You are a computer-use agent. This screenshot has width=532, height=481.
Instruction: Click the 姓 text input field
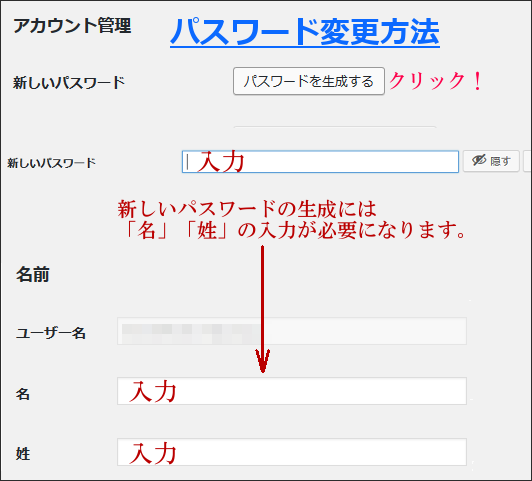point(292,452)
